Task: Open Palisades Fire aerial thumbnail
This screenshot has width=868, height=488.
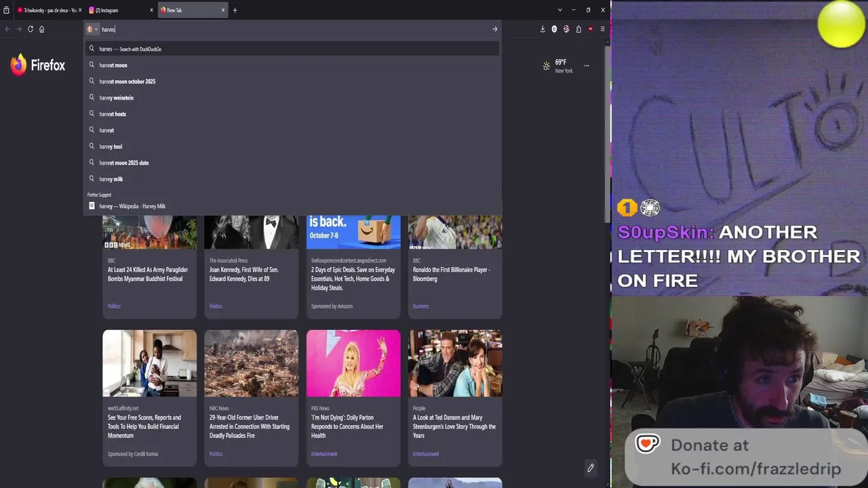Action: coord(251,363)
